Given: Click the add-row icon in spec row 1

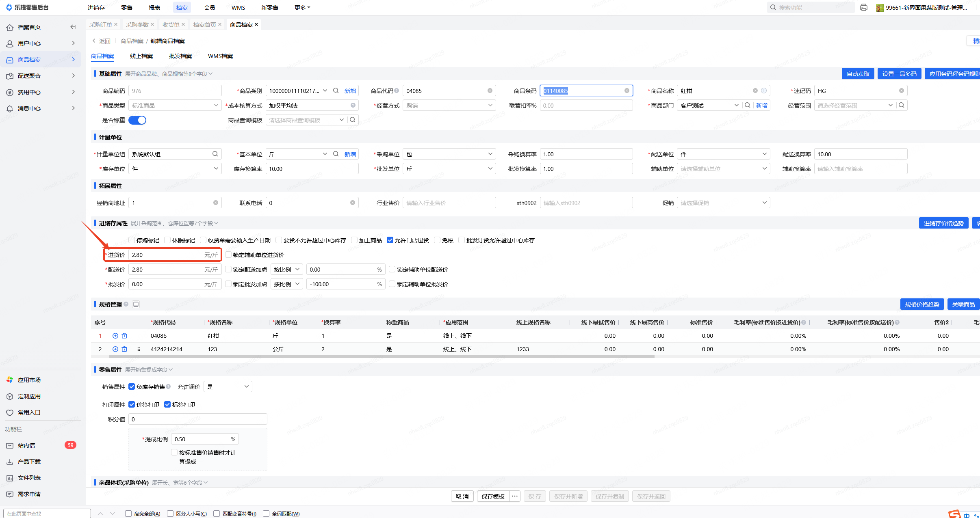Looking at the screenshot, I should tap(115, 336).
